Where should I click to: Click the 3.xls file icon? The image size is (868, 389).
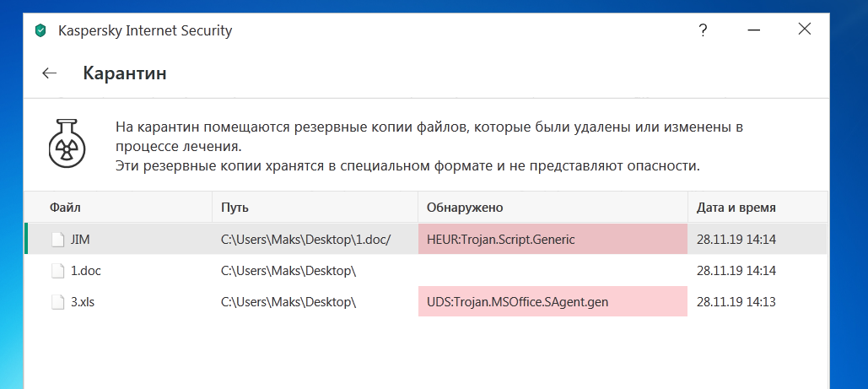coord(57,301)
